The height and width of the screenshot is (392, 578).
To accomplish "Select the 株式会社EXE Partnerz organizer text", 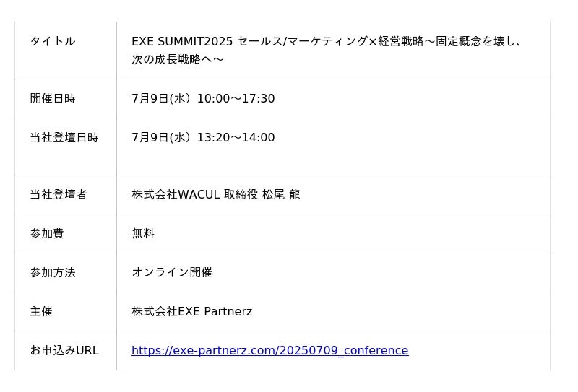I will point(192,312).
